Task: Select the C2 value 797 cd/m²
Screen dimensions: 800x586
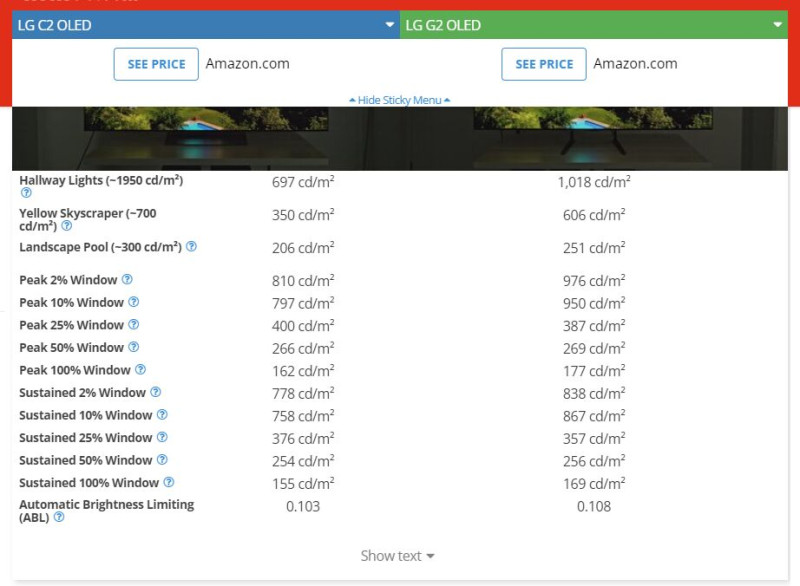Action: [303, 303]
